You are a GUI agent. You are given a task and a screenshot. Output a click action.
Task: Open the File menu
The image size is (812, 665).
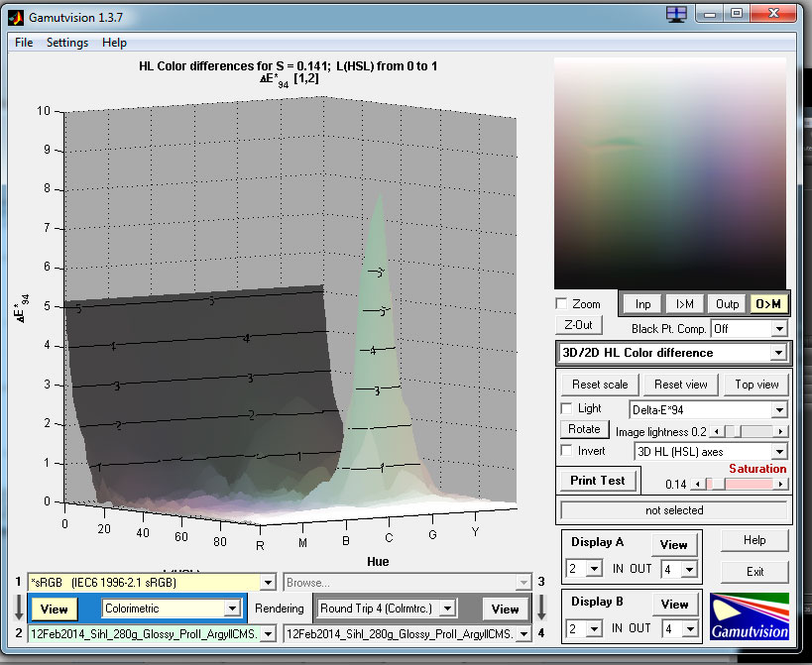click(x=24, y=43)
